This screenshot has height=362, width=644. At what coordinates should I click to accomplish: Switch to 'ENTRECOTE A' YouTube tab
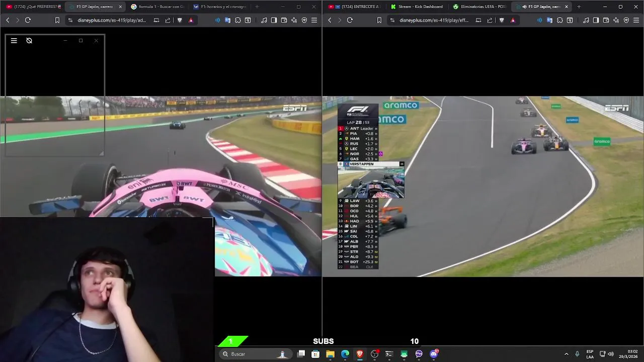tap(355, 7)
